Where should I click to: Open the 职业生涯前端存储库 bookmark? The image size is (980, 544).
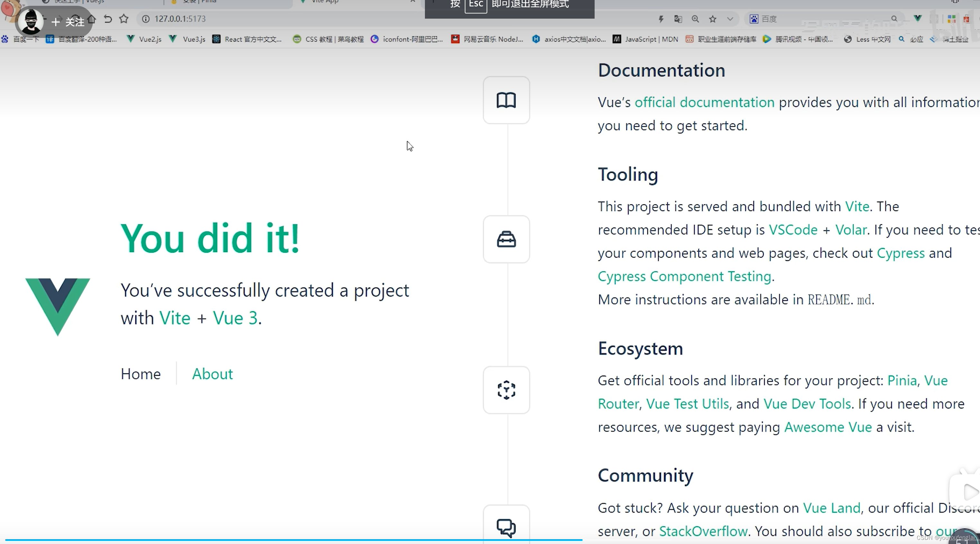[721, 39]
